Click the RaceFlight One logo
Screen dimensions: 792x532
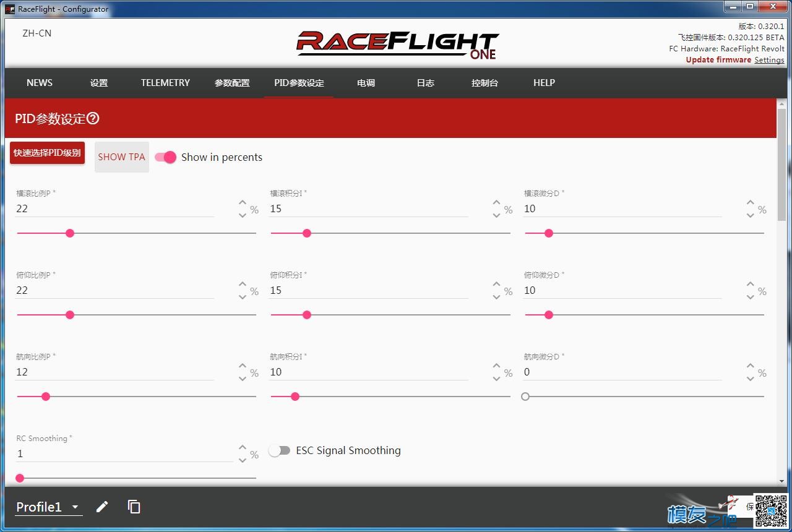397,45
